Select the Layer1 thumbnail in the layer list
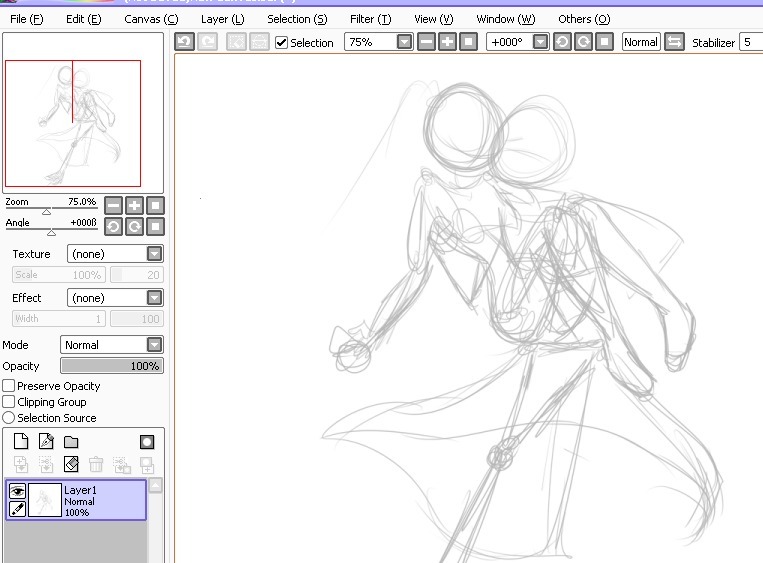Viewport: 763px width, 563px height. (45, 500)
